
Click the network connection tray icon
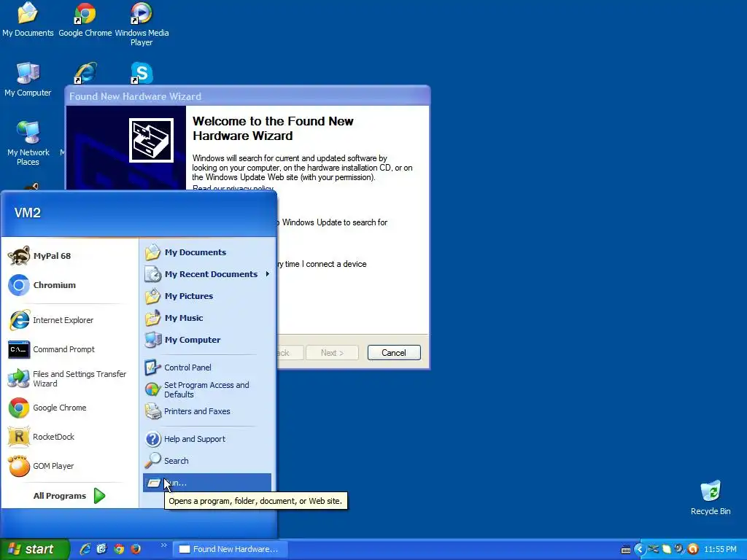click(653, 549)
